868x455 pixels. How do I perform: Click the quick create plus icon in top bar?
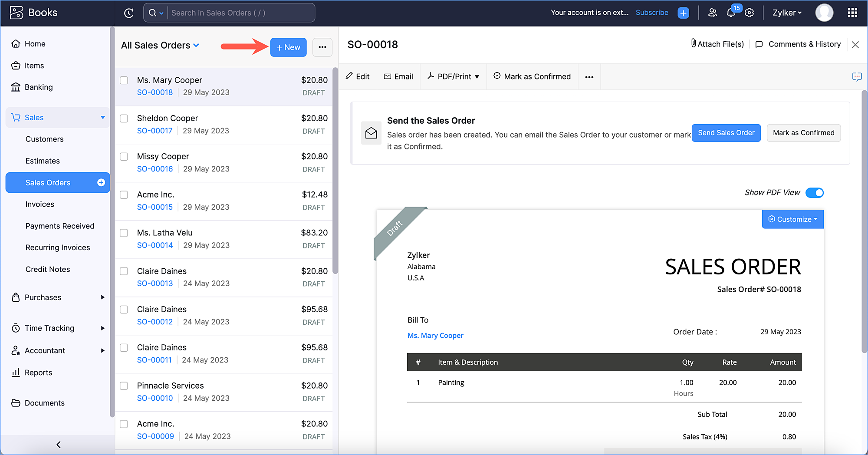click(683, 13)
